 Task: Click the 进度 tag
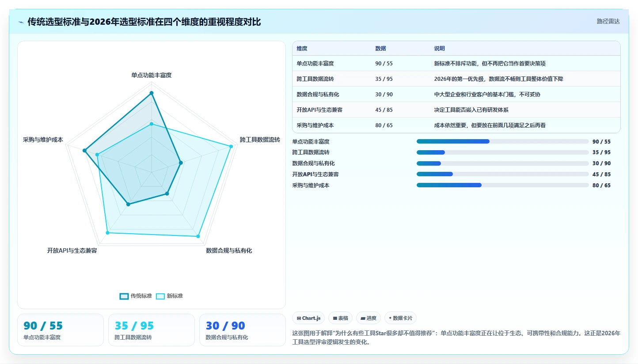coord(368,318)
